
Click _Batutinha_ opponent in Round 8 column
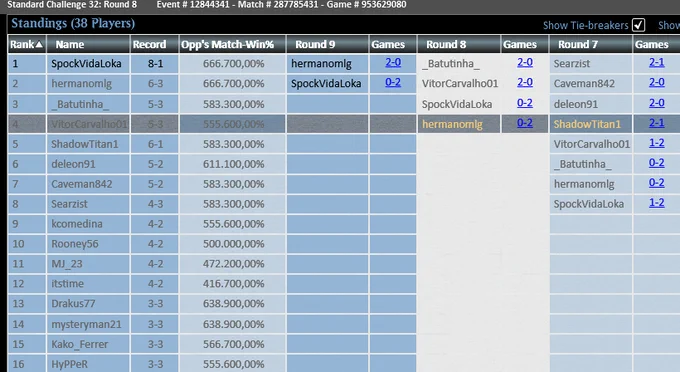click(451, 64)
